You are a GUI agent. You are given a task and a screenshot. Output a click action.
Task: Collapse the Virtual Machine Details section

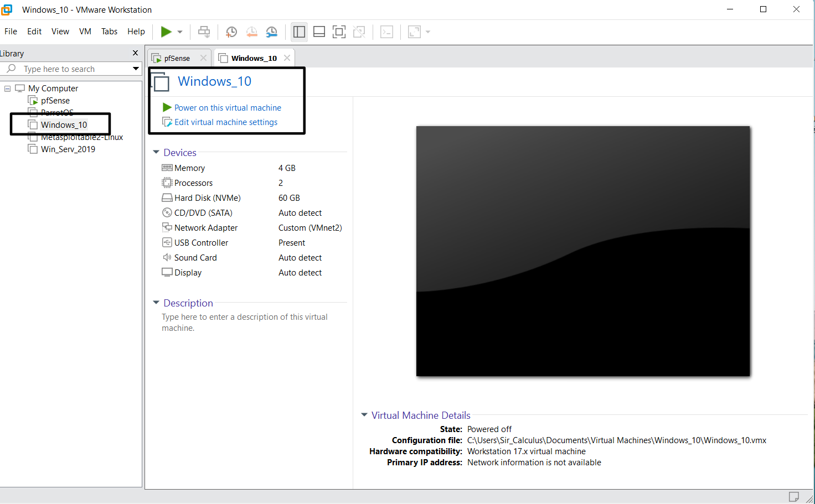(x=364, y=415)
